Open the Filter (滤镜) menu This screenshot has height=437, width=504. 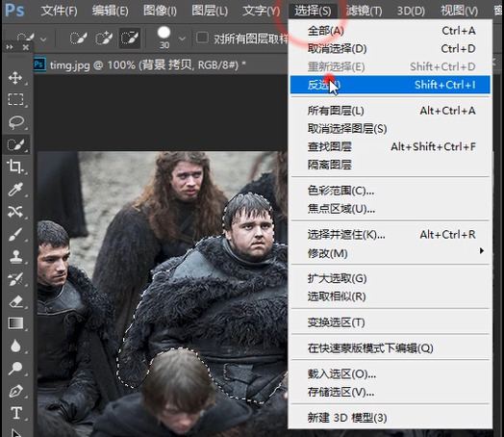[364, 12]
